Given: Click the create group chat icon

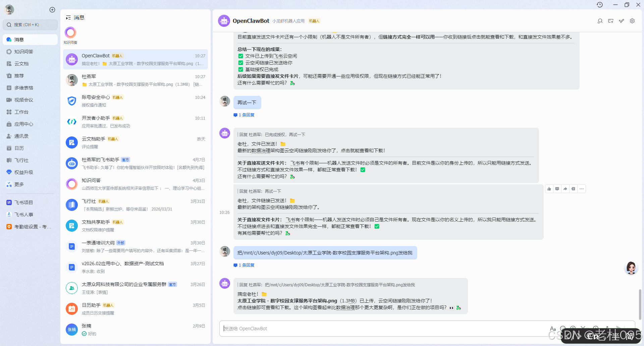Looking at the screenshot, I should [611, 21].
